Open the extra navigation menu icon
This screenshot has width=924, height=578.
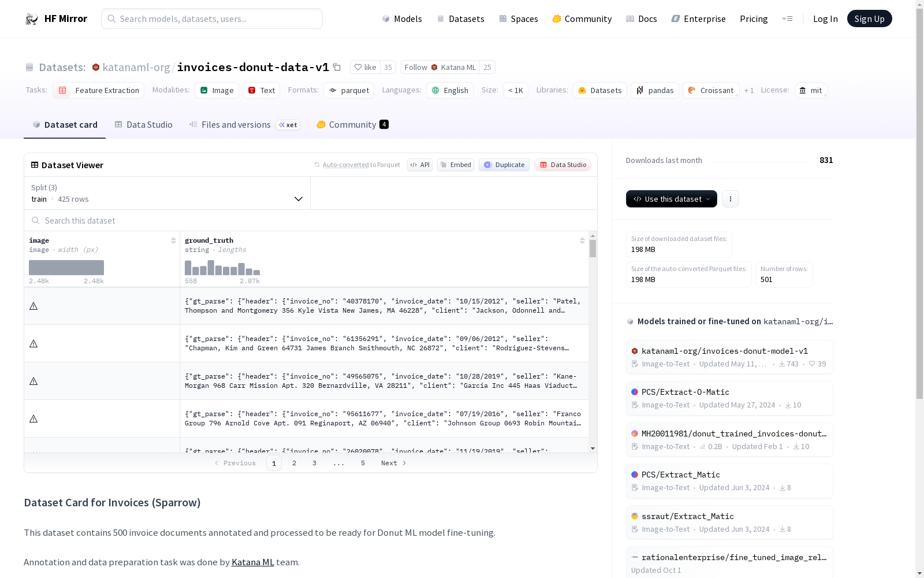[x=787, y=19]
